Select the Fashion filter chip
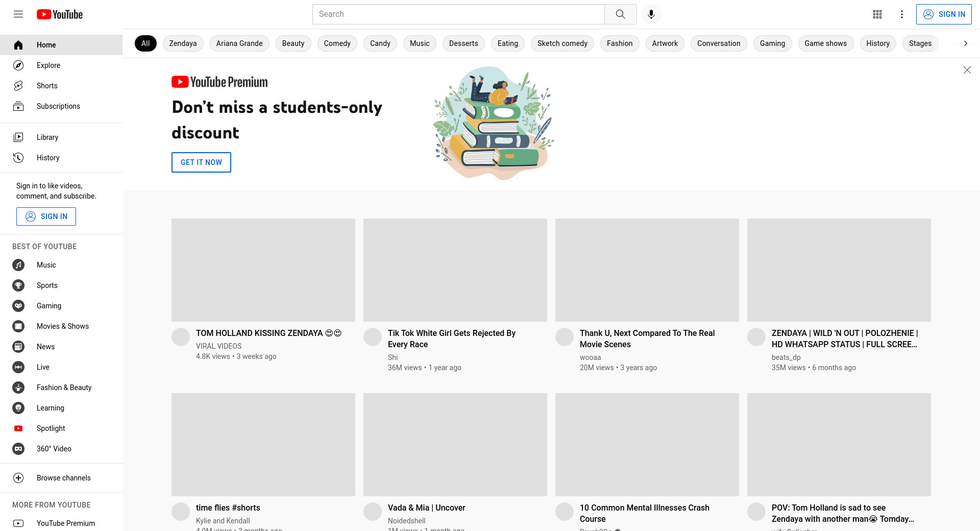980x531 pixels. pos(620,43)
